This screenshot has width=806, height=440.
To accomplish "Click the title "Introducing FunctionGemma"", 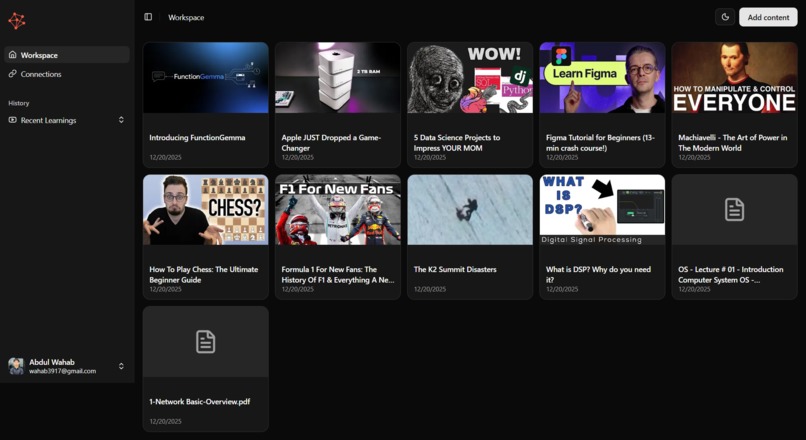I will click(197, 137).
